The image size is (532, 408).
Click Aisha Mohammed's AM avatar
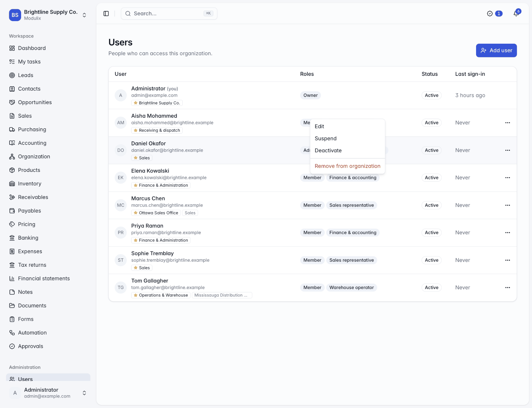121,123
